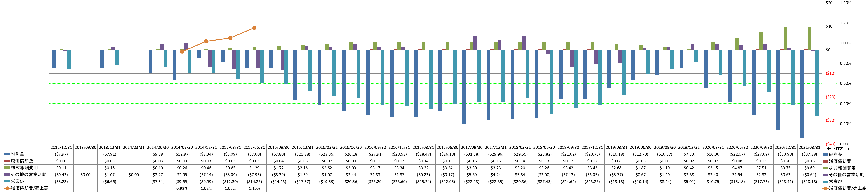The height and width of the screenshot is (192, 868).
Task: Select the 2014/09/30 date column header
Action: tap(182, 148)
